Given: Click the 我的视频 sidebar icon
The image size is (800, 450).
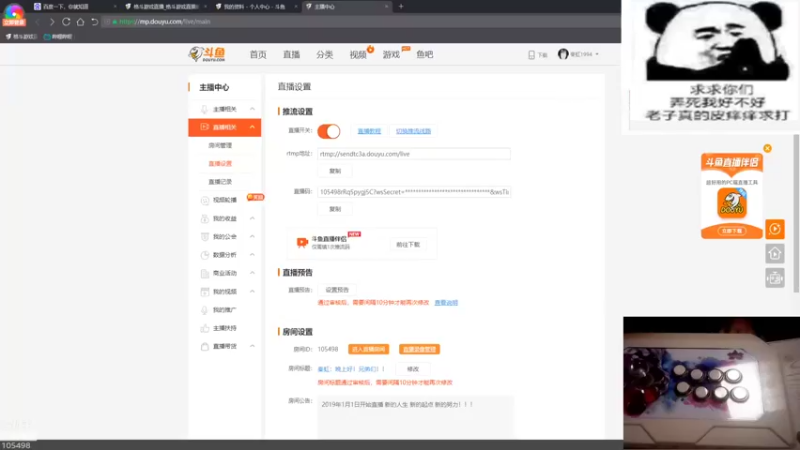Looking at the screenshot, I should 205,292.
